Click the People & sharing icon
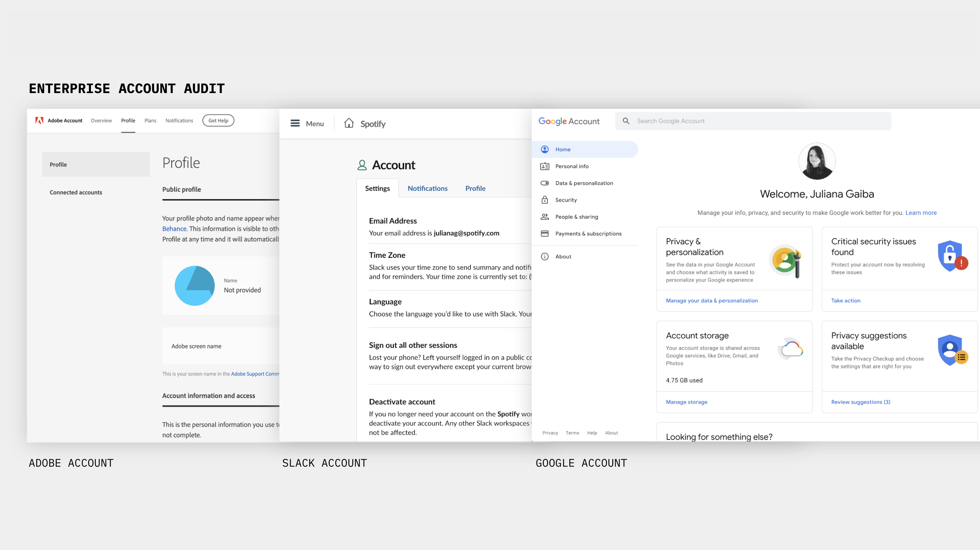Image resolution: width=980 pixels, height=550 pixels. [x=545, y=217]
